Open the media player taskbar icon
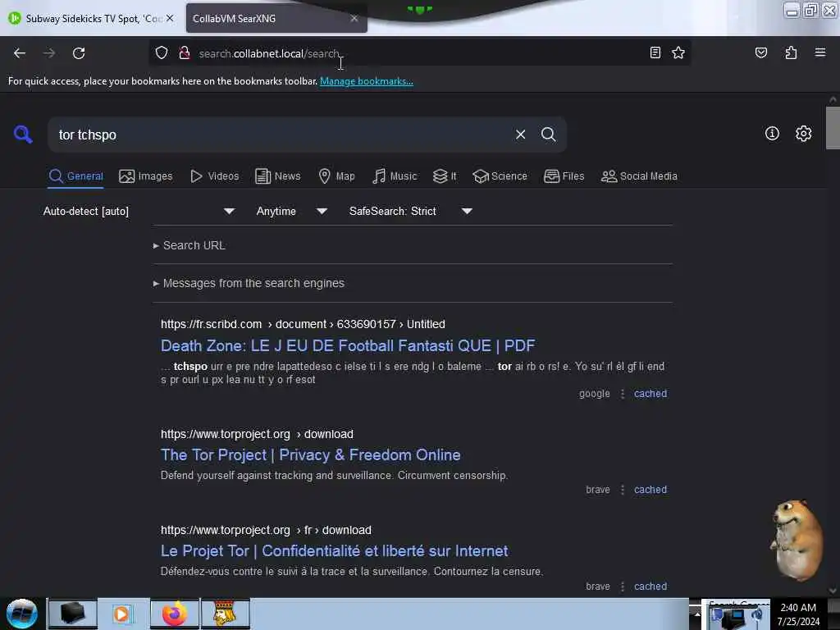Screen dimensions: 840x630 click(x=121, y=614)
